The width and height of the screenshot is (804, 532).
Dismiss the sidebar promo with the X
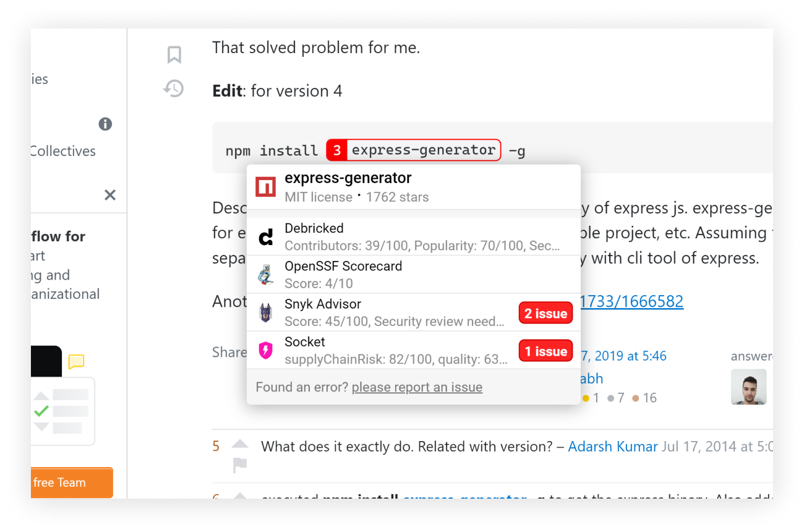click(110, 195)
